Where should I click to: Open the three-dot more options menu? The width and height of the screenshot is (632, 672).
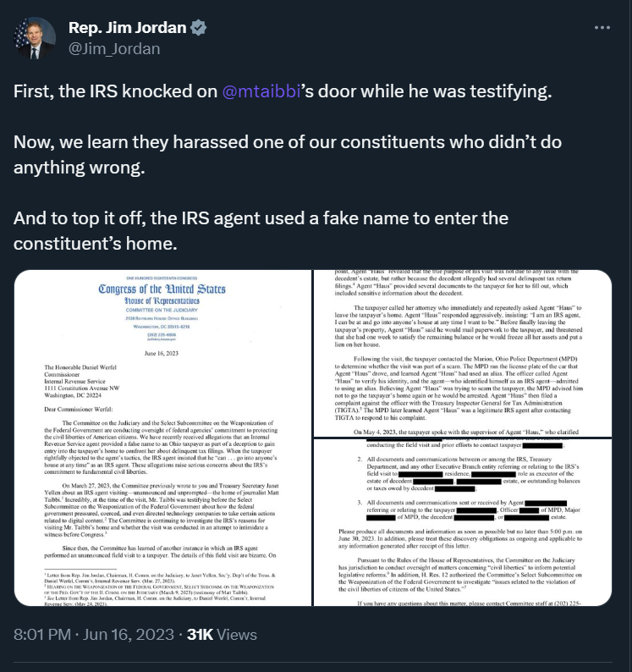(602, 28)
